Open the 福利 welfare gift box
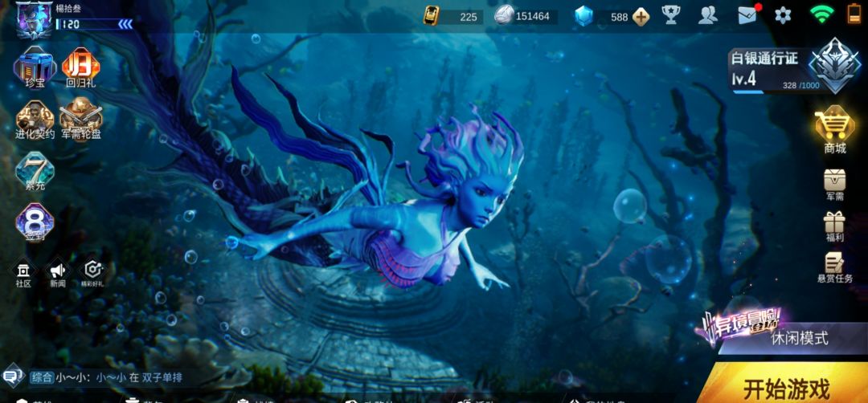The width and height of the screenshot is (868, 403). coord(834,227)
